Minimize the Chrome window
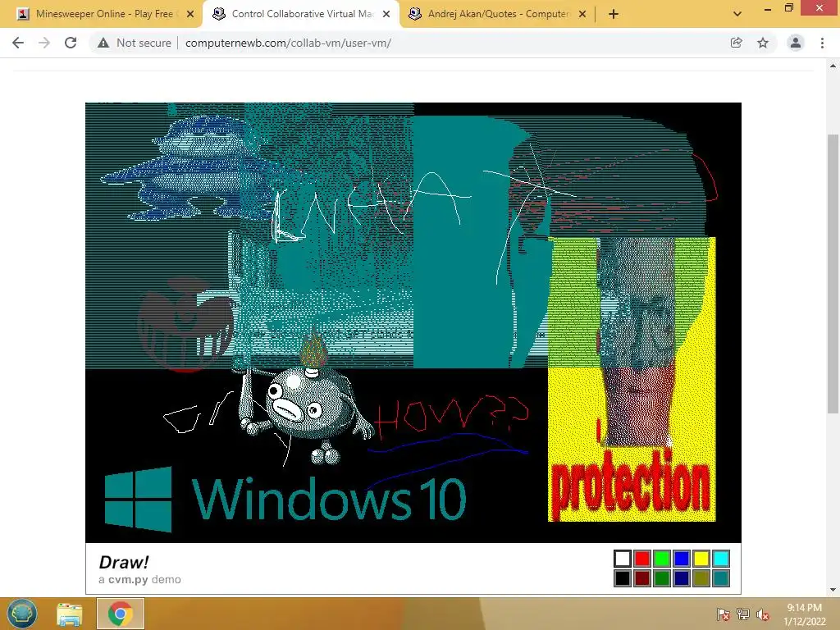 point(768,8)
